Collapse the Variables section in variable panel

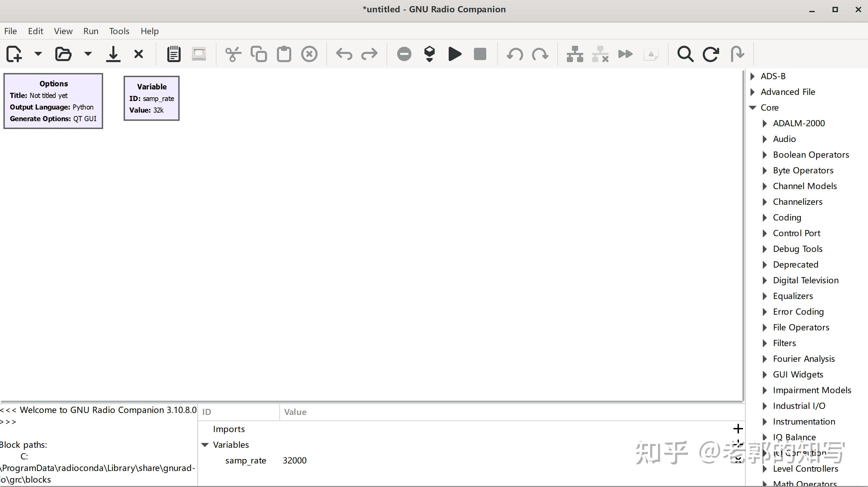click(205, 444)
